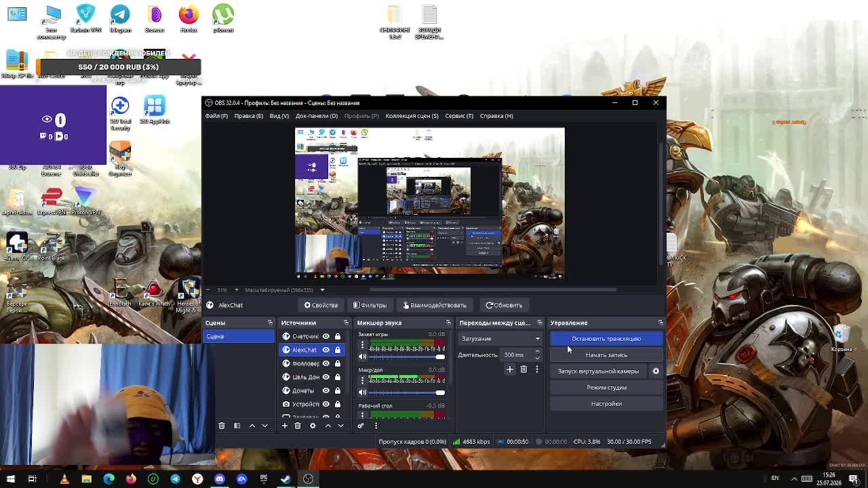Remove scene transition with trash icon
The width and height of the screenshot is (868, 488).
click(524, 369)
